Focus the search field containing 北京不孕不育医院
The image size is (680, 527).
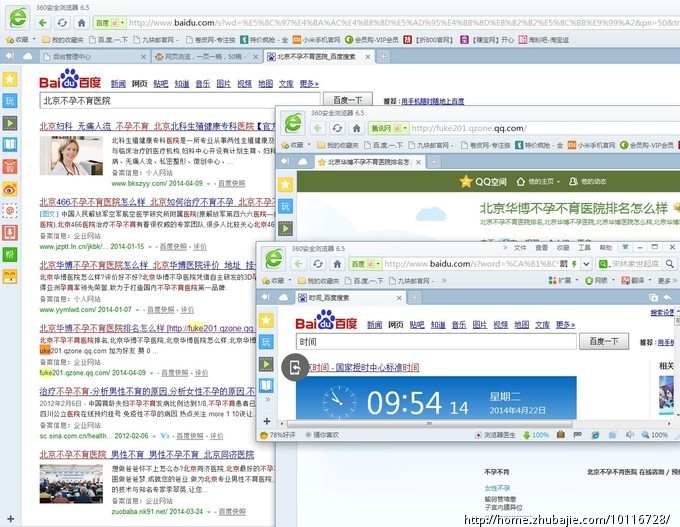180,101
